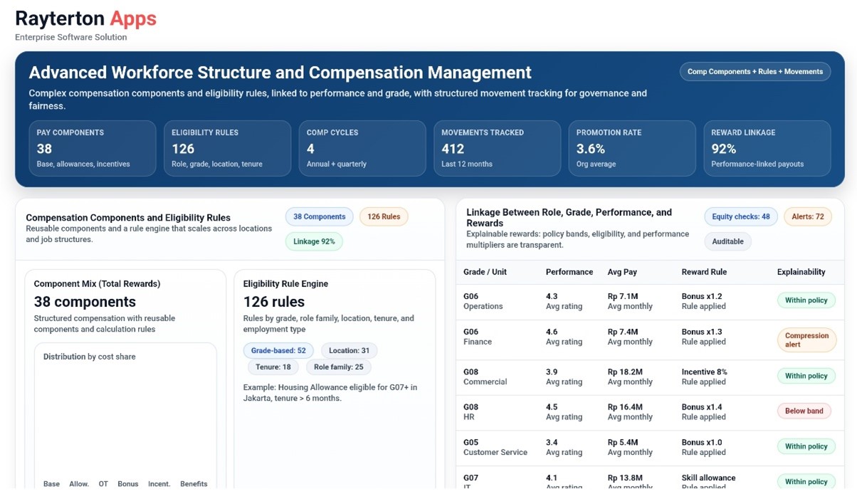This screenshot has width=857, height=504.
Task: Open the "38 Components" badge
Action: [318, 216]
